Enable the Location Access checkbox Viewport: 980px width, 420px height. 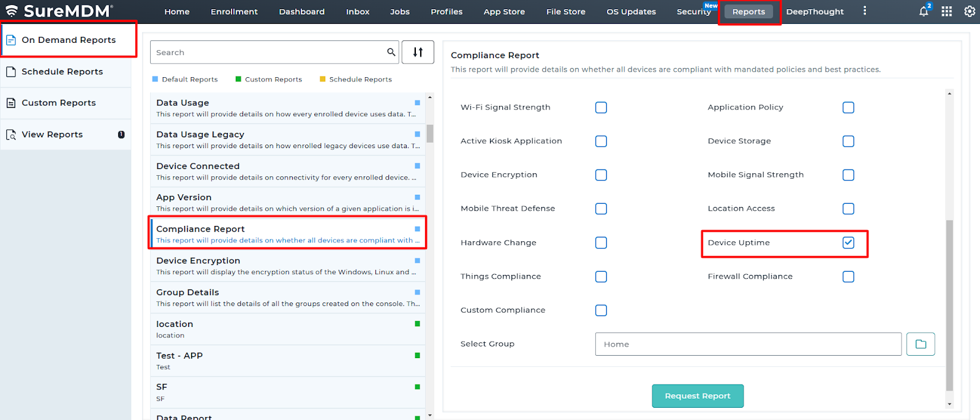click(848, 209)
